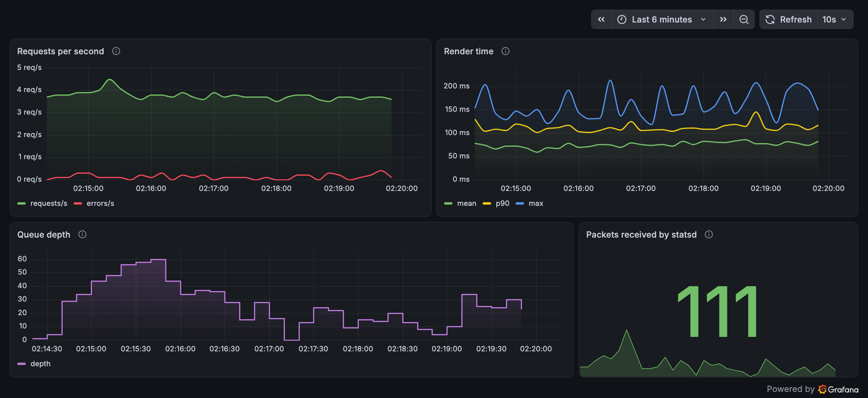Click the blue max color swatch
868x398 pixels.
coord(520,203)
